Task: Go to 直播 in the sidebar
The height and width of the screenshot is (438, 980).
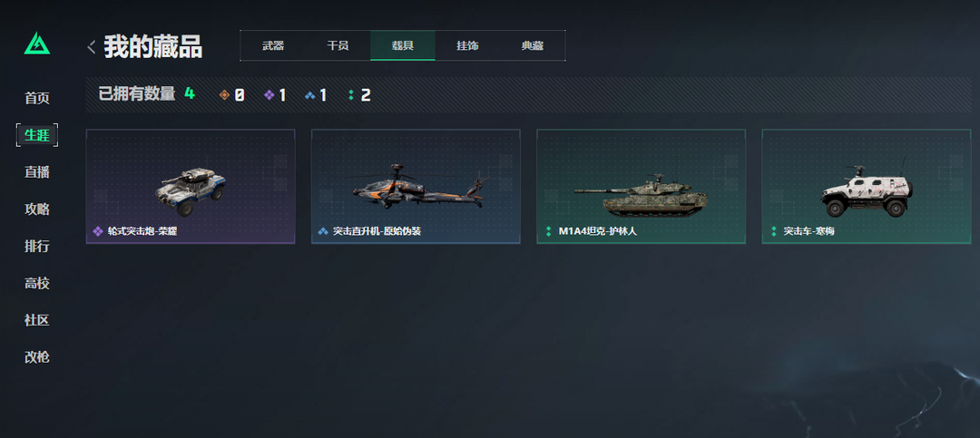Action: [x=37, y=172]
